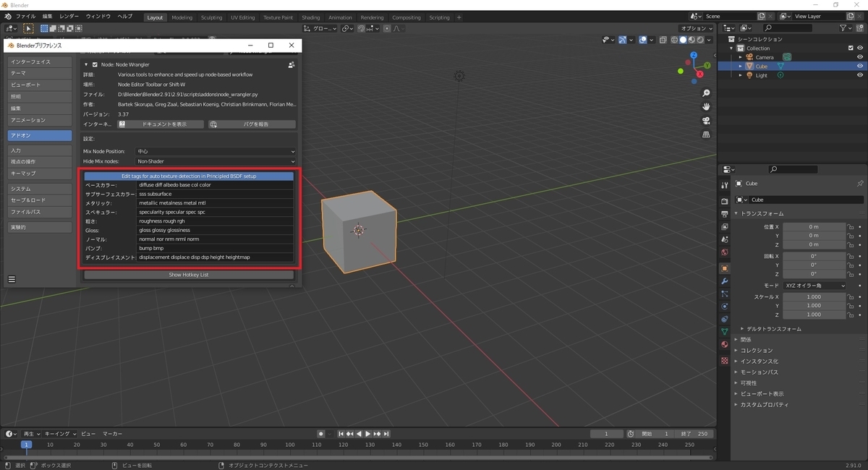Open the Output properties tab icon
The height and width of the screenshot is (470, 868).
tap(725, 214)
